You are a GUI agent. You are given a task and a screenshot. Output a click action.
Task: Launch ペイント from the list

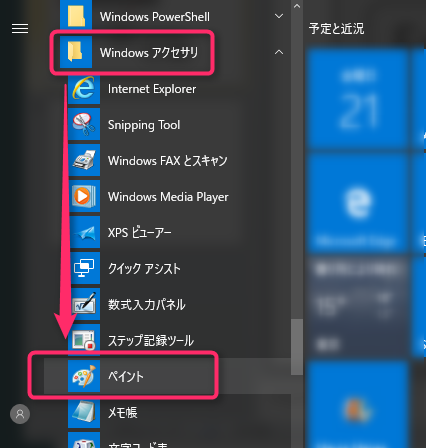(126, 377)
